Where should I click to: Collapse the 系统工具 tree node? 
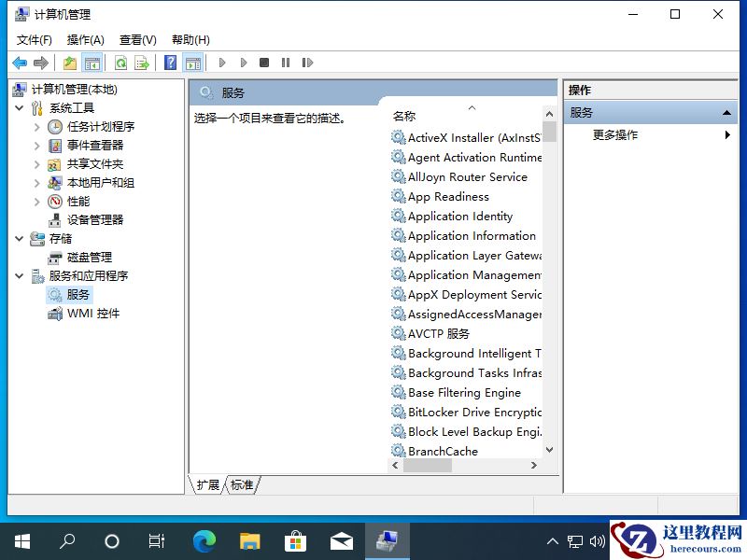[21, 107]
